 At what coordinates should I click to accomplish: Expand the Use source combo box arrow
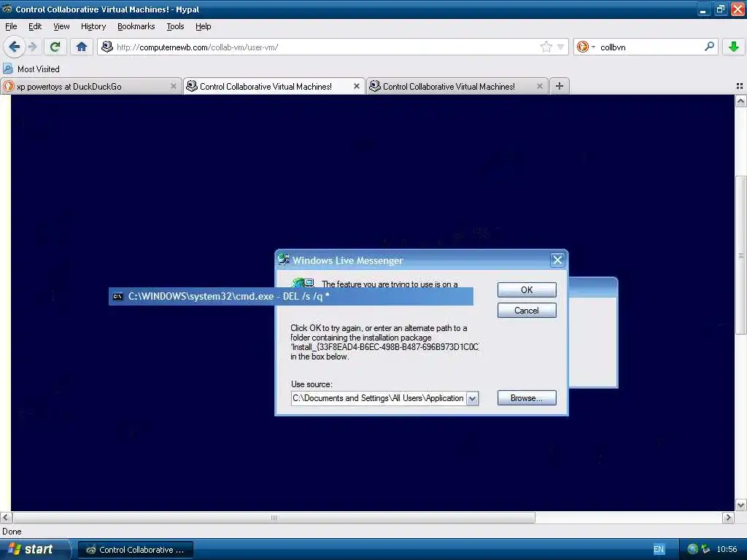[472, 399]
